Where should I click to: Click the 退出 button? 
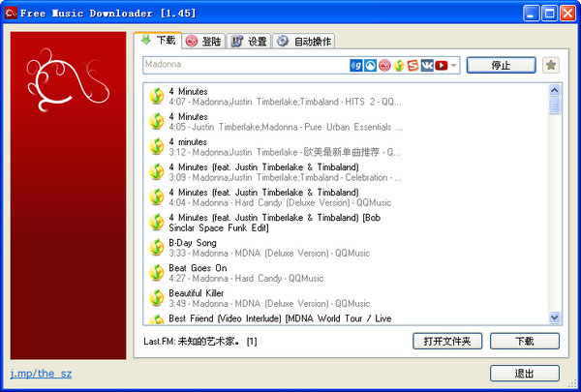525,373
